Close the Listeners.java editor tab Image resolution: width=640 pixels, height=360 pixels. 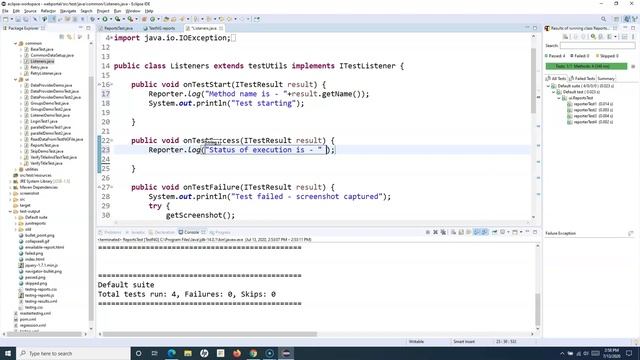221,28
